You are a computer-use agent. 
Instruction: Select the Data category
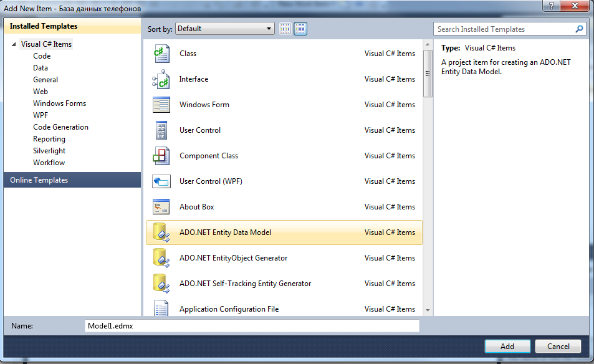tap(41, 68)
